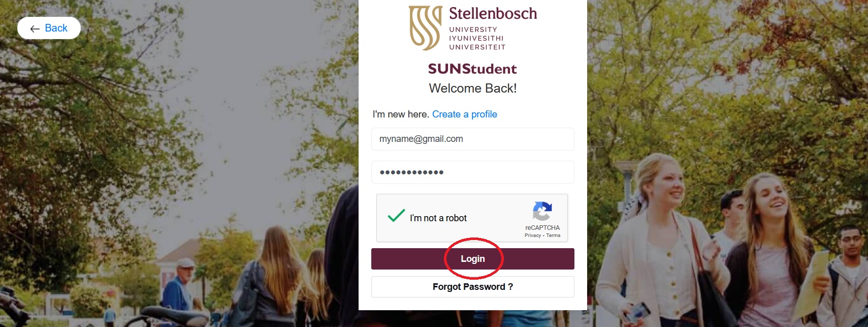Viewport: 868px width, 327px height.
Task: Click the SUNStudent title
Action: (472, 69)
